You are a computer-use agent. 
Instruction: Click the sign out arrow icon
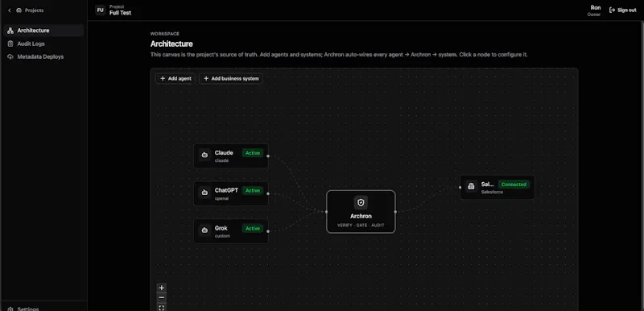612,10
